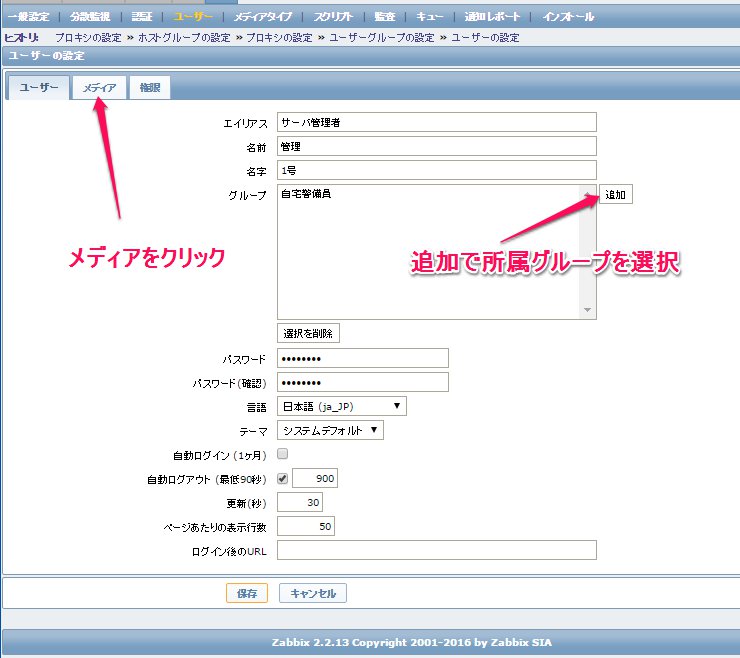Select the ユーザー tab in the form

click(x=39, y=88)
